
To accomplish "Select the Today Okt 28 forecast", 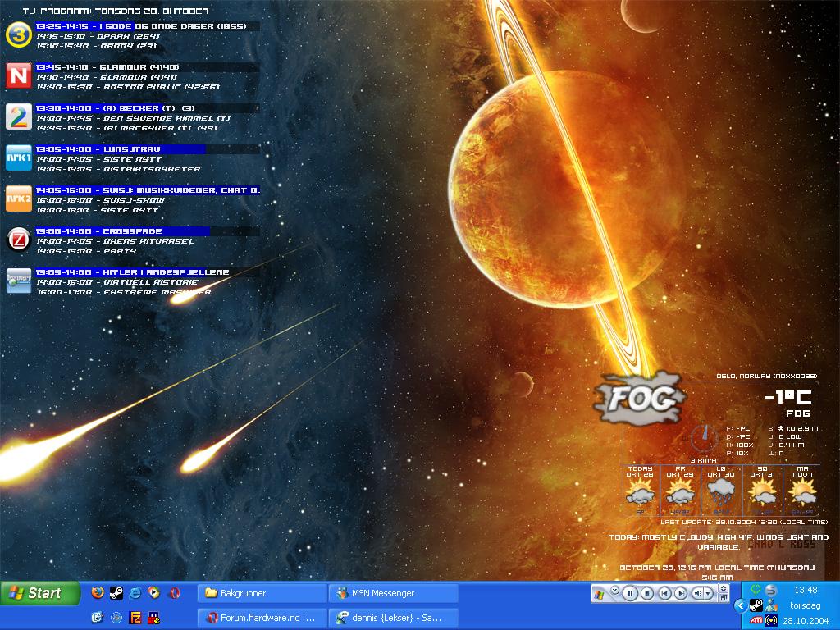I will (x=640, y=491).
